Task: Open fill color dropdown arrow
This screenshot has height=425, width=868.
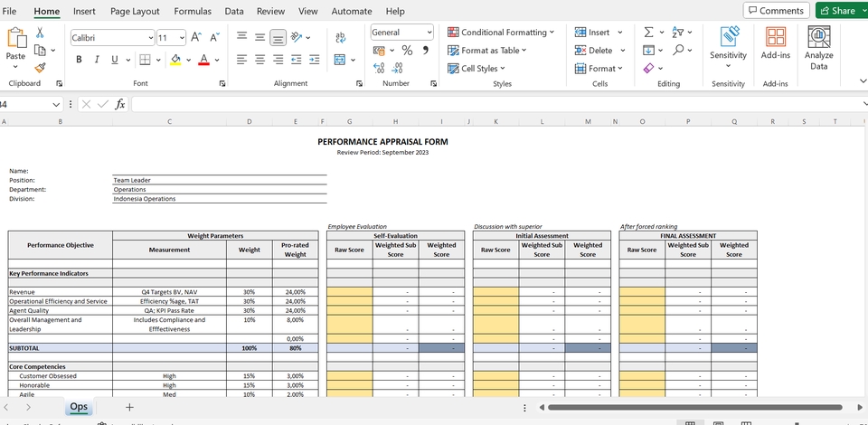Action: (188, 60)
